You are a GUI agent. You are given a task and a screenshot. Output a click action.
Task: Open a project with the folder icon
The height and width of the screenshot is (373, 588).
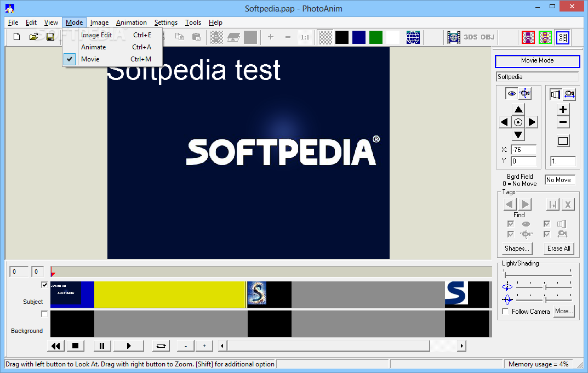[33, 37]
